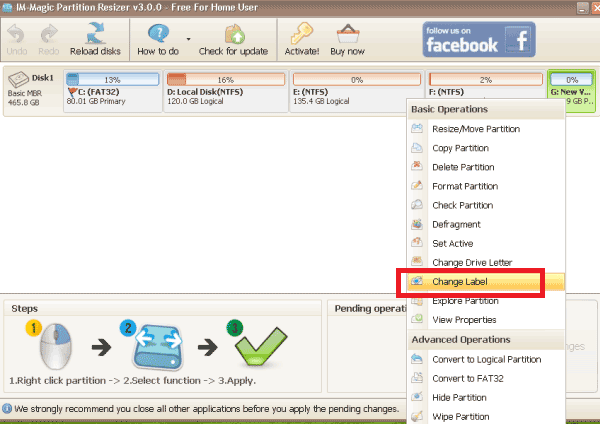Screen dimensions: 600x424
Task: Click the Format Partition pencil icon
Action: coord(417,185)
